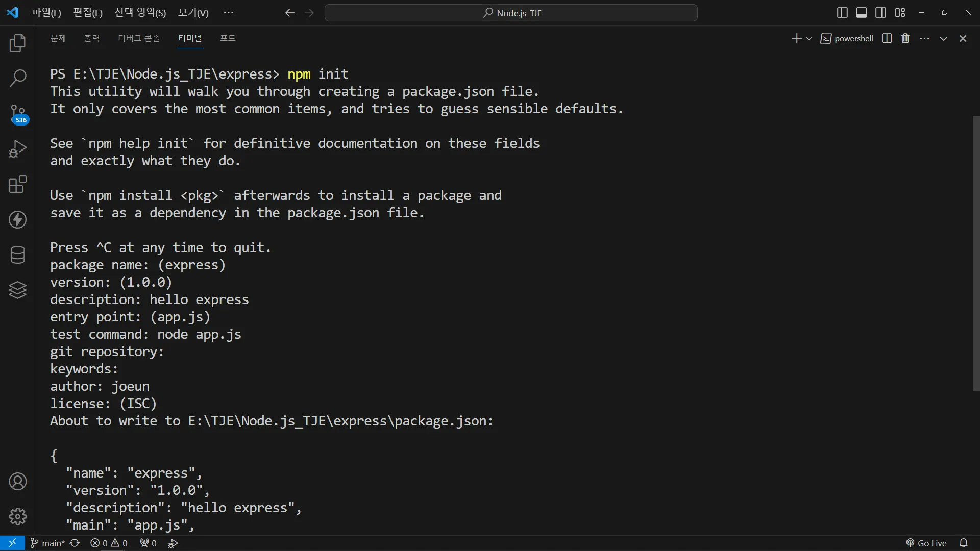Open the Run and Debug view
The image size is (980, 551).
coord(17,149)
